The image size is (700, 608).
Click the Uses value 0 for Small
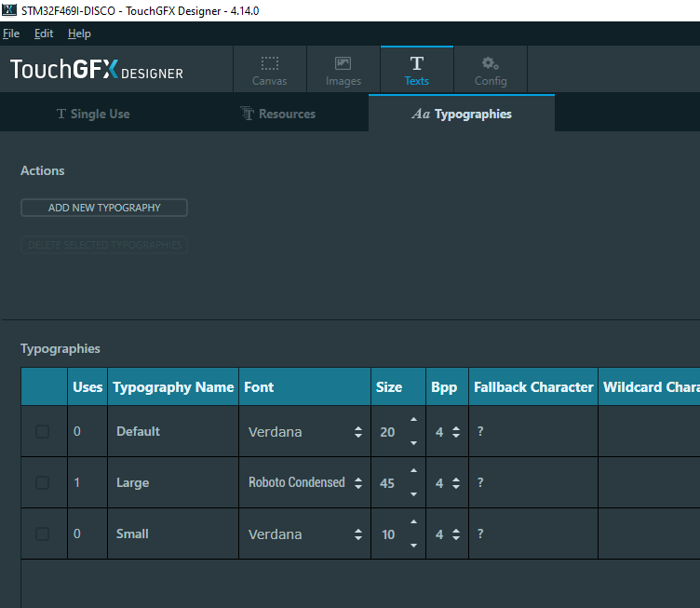[x=76, y=534]
